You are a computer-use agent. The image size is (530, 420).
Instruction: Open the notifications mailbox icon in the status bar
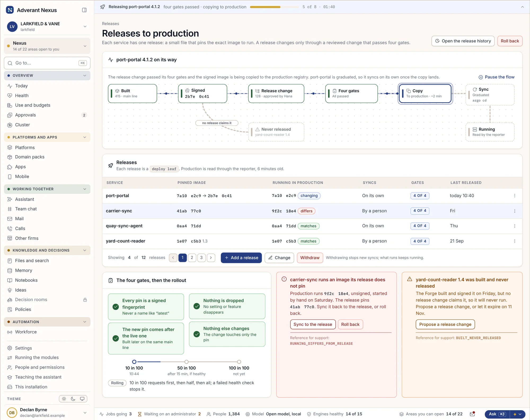472,414
